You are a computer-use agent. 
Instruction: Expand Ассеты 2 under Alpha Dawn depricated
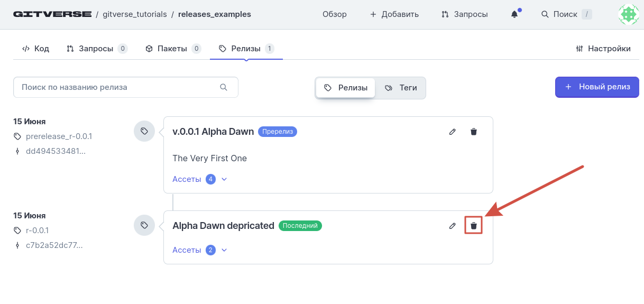tap(200, 250)
